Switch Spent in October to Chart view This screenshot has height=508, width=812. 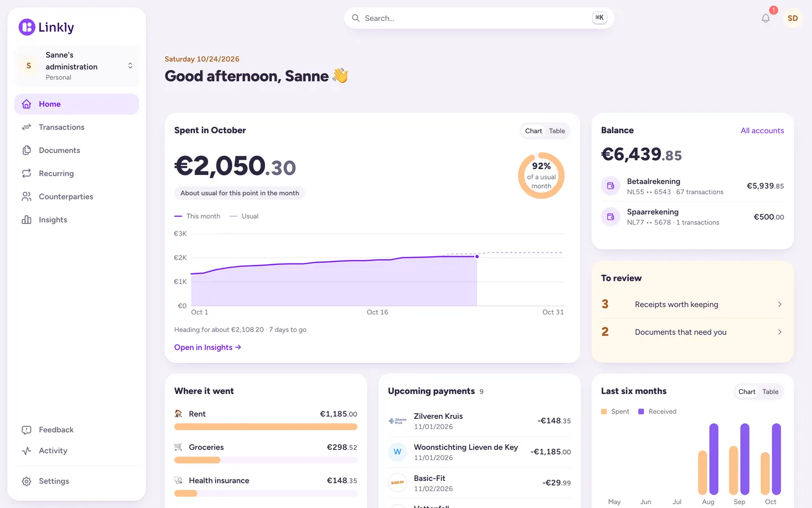pyautogui.click(x=533, y=131)
